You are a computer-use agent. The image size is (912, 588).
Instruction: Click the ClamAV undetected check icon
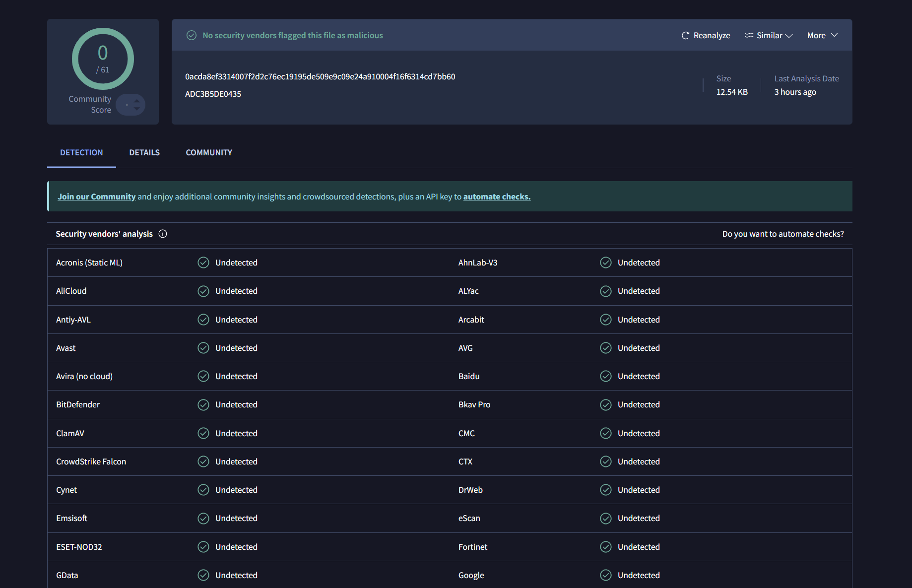[203, 433]
